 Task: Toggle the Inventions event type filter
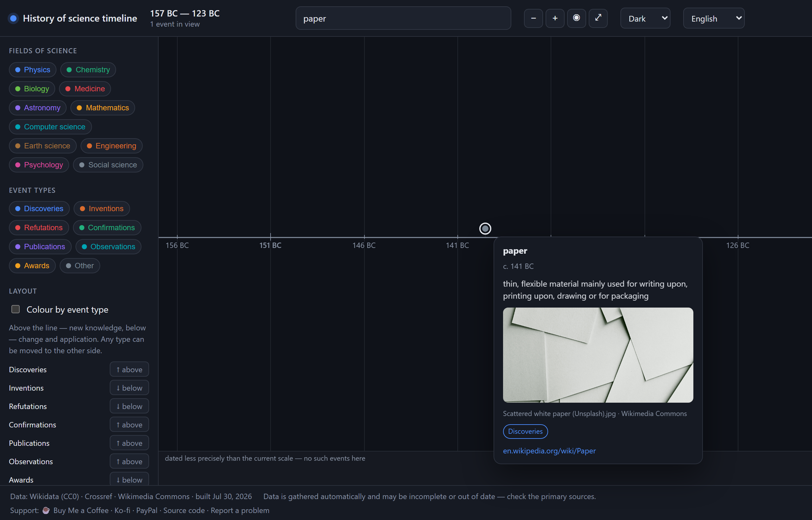pyautogui.click(x=102, y=209)
